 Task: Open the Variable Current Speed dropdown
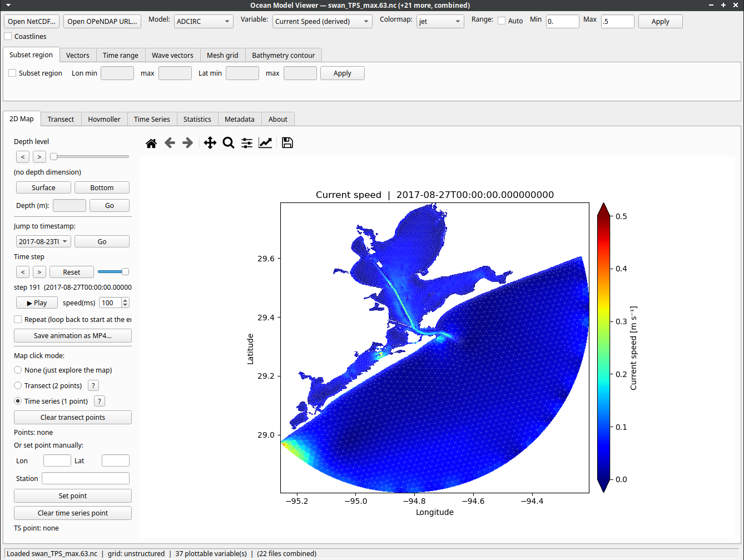tap(322, 21)
